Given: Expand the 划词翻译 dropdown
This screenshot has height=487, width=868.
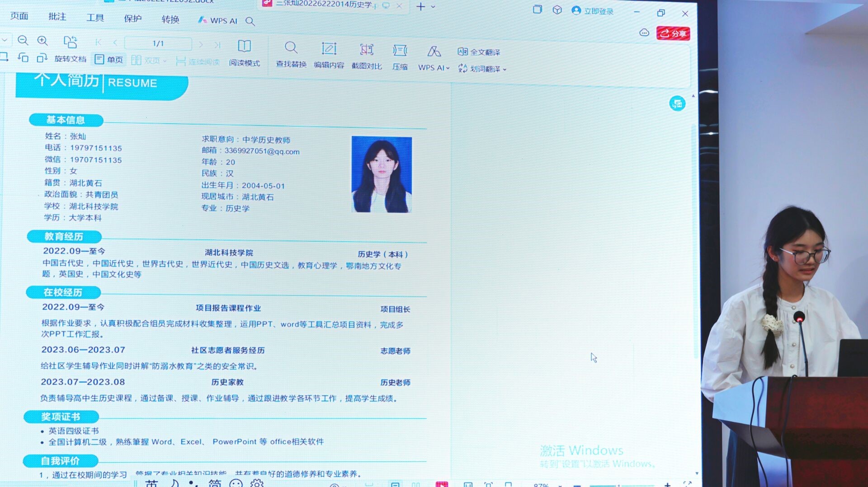Looking at the screenshot, I should 505,69.
